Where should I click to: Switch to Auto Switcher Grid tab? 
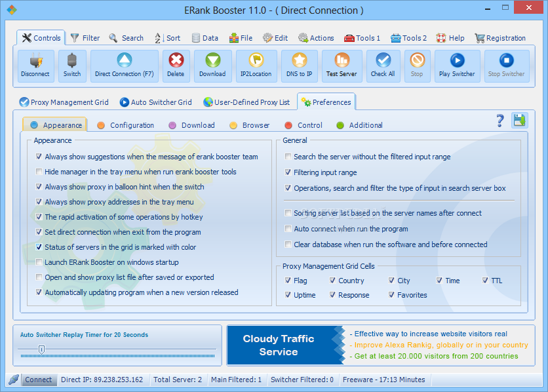(x=155, y=102)
